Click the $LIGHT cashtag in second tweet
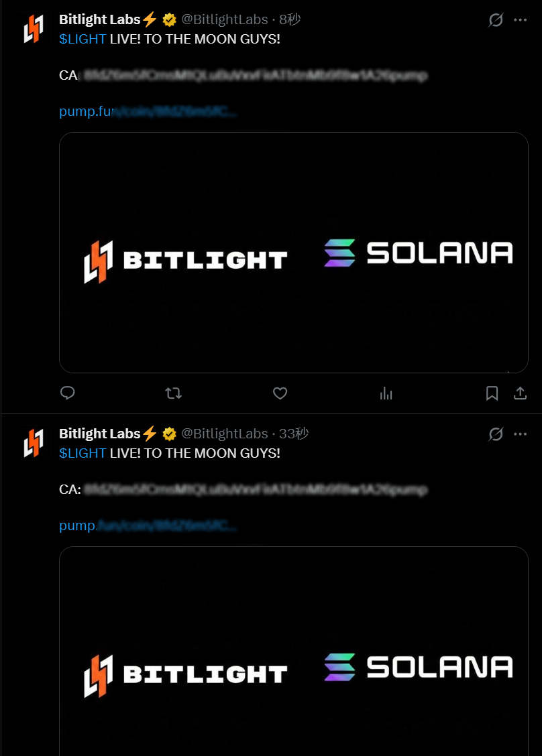 83,453
